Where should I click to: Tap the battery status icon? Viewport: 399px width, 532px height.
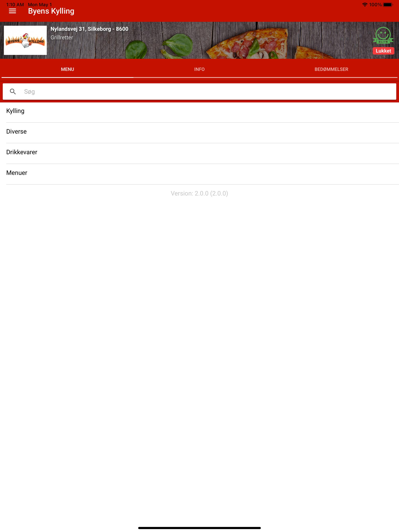click(x=388, y=4)
